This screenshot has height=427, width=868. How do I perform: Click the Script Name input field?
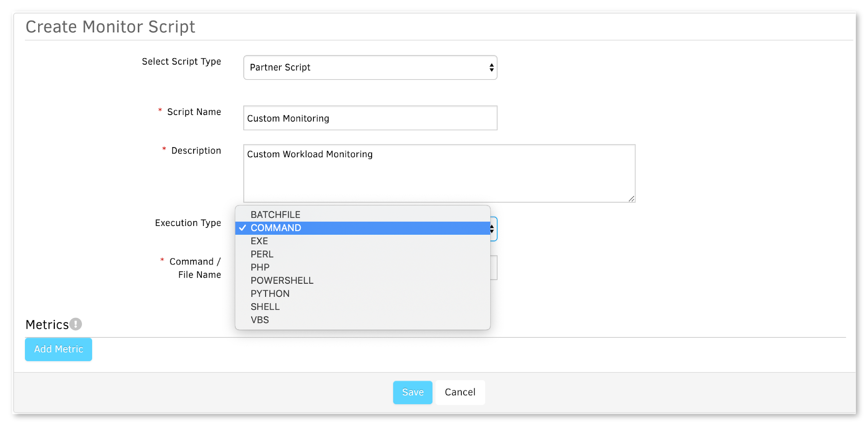tap(370, 118)
